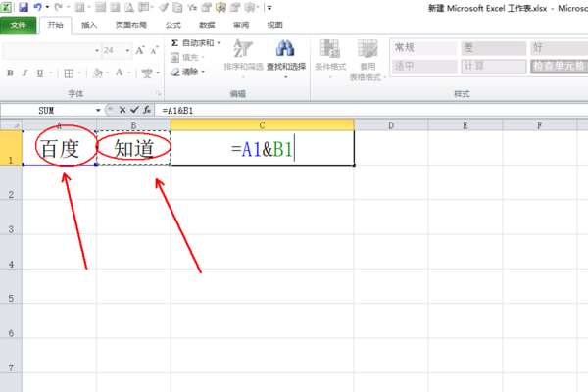
Task: Open the File (文件) tab
Action: 18,25
